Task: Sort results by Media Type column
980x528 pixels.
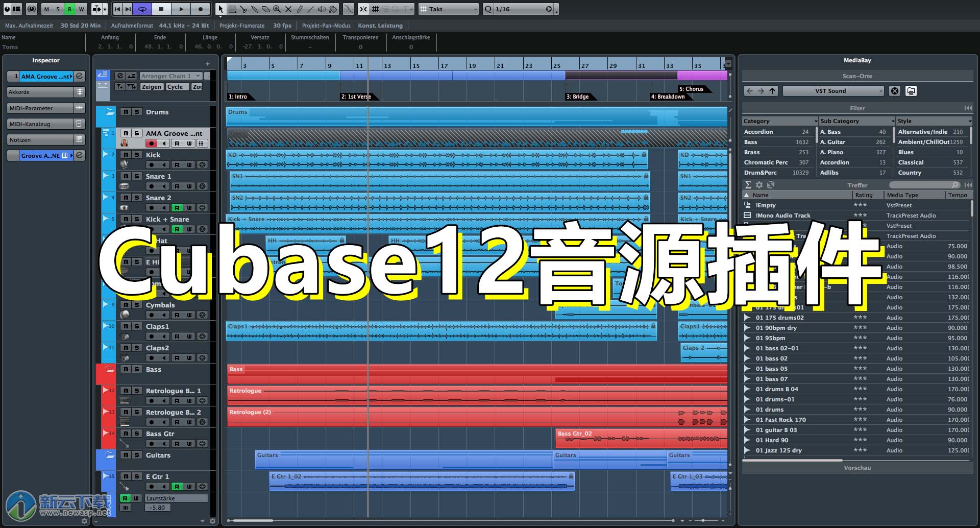Action: click(914, 195)
